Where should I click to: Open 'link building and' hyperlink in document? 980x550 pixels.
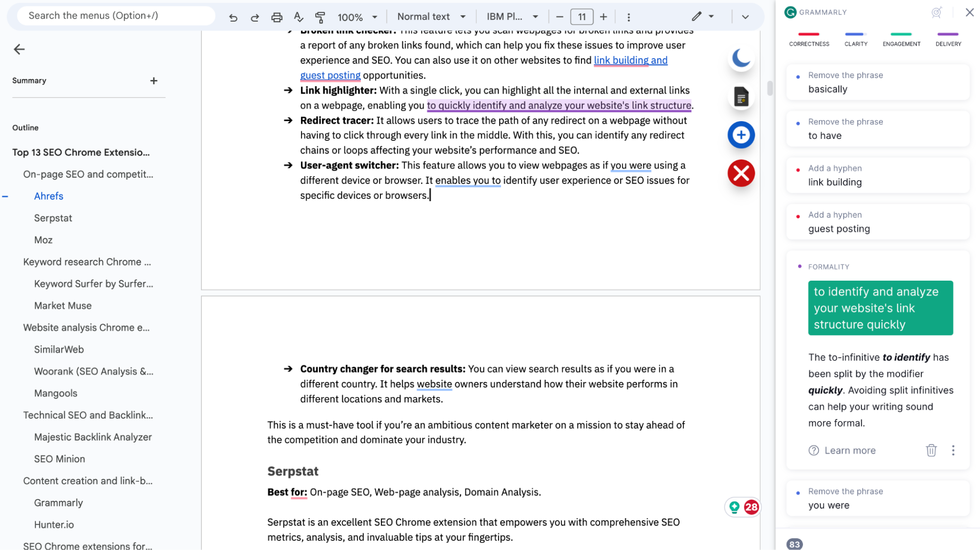tap(630, 60)
